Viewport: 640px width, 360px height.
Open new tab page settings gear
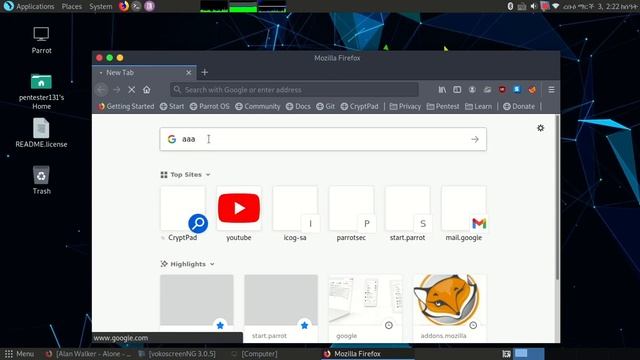coord(540,128)
